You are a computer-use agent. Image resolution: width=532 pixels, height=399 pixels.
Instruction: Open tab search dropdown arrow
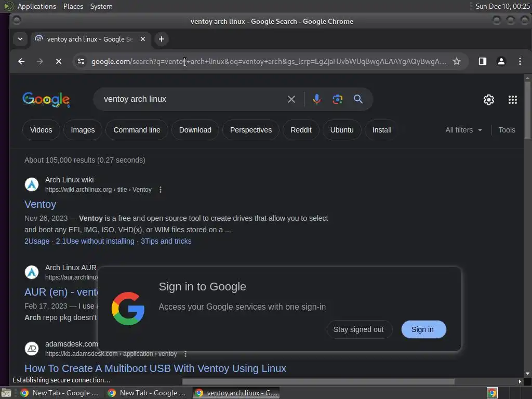click(x=20, y=39)
